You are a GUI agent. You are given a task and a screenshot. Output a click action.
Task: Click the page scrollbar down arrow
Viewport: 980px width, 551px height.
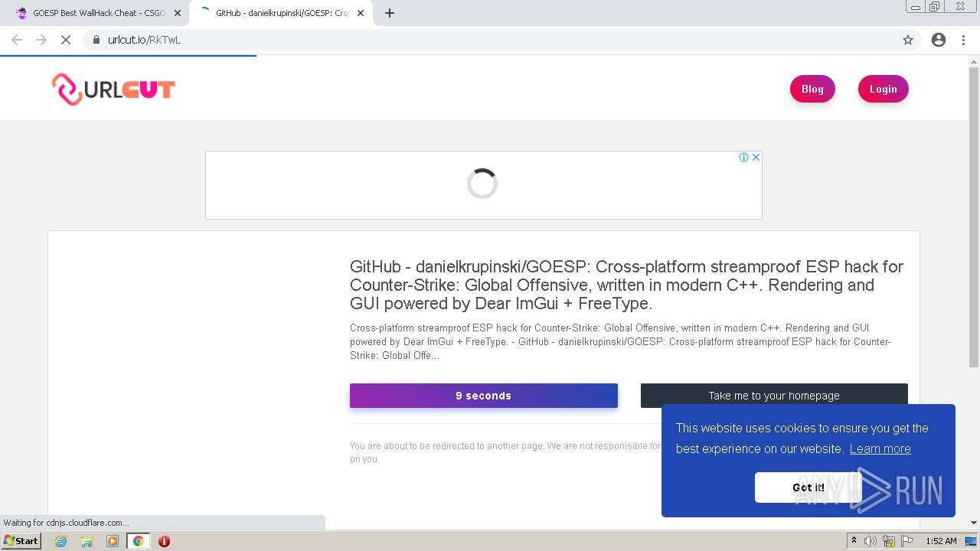coord(974,523)
